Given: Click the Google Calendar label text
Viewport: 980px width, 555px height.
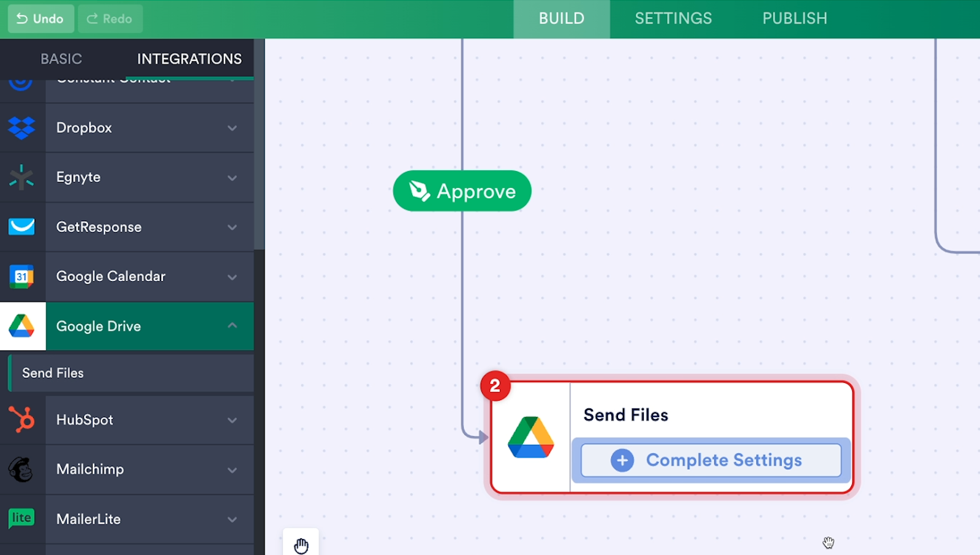Looking at the screenshot, I should click(x=111, y=276).
